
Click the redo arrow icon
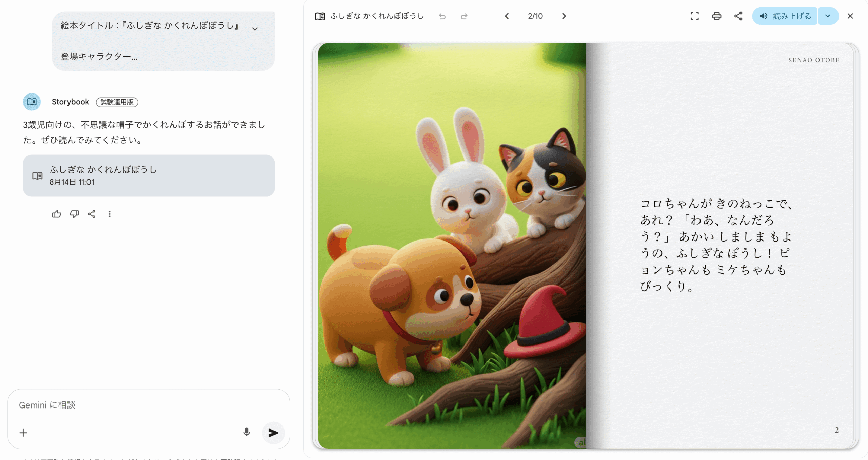pyautogui.click(x=464, y=16)
